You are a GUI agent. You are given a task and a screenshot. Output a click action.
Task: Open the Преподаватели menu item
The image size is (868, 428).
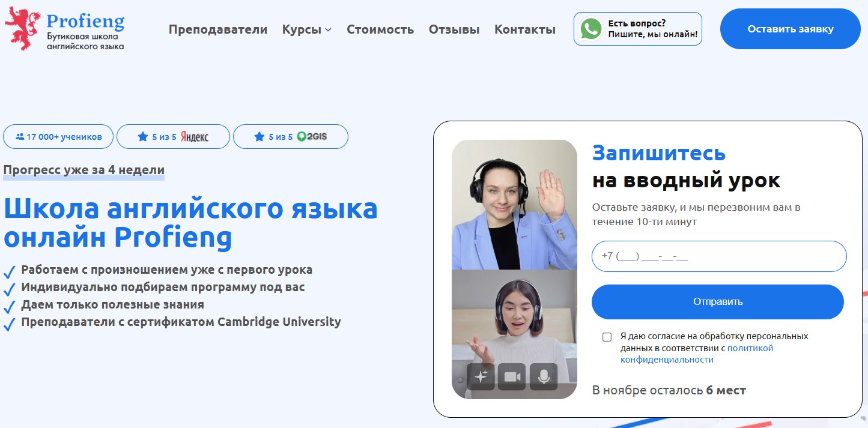tap(217, 29)
